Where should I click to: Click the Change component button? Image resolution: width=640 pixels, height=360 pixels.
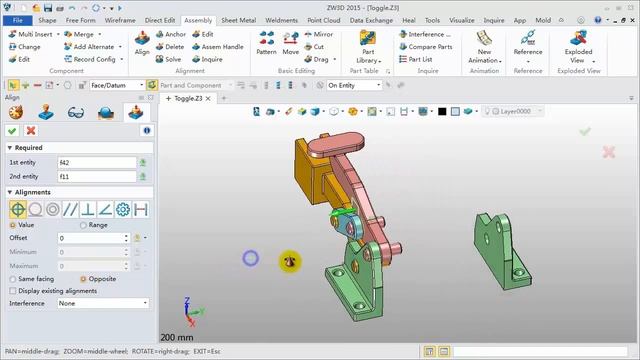[25, 47]
